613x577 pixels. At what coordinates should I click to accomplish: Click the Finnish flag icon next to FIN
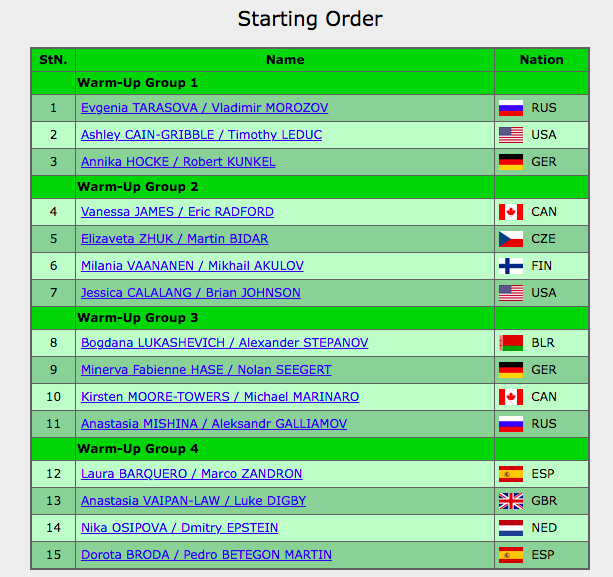coord(511,266)
